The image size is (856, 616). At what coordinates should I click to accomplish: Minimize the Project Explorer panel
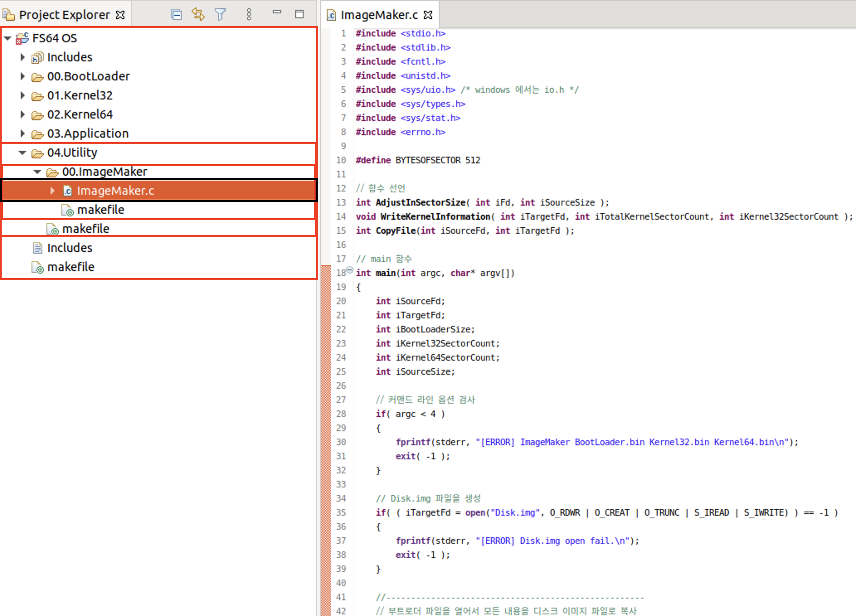coord(277,12)
